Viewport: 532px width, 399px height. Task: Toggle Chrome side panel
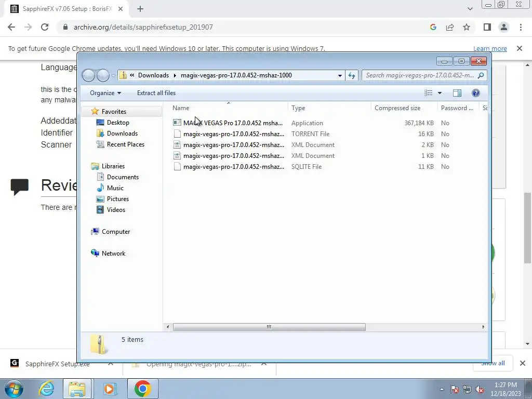(x=487, y=27)
